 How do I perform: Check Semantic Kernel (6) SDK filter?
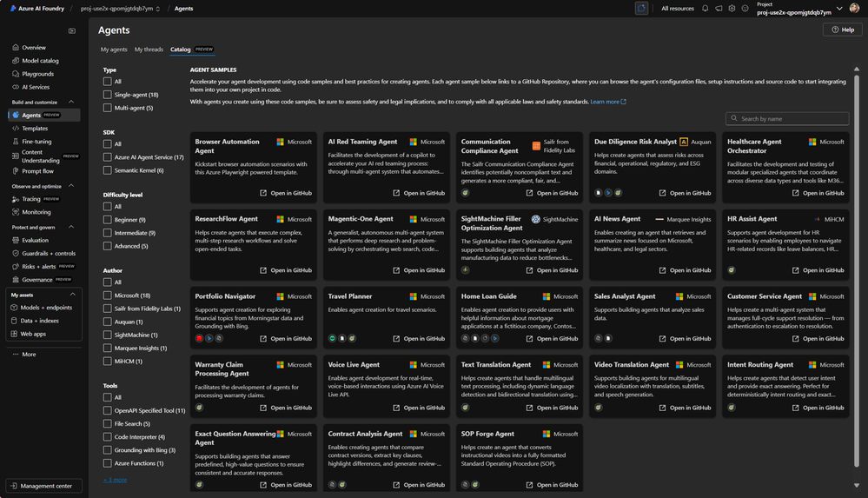pyautogui.click(x=108, y=170)
